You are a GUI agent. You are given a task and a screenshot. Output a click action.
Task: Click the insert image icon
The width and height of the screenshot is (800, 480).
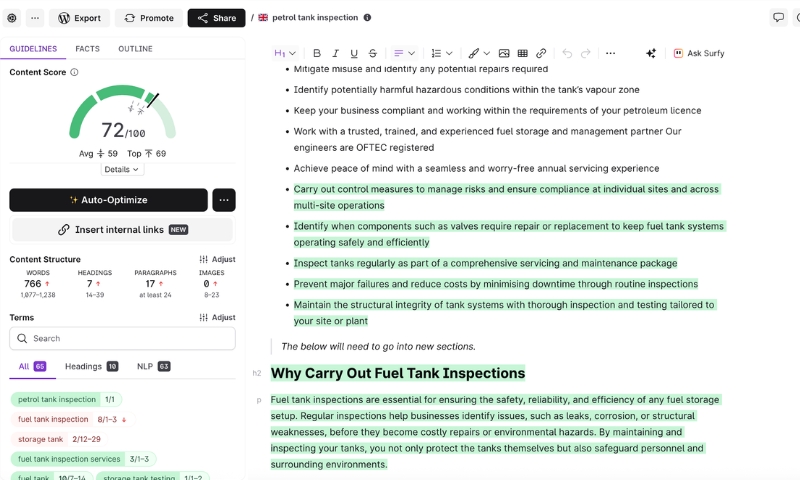click(504, 53)
